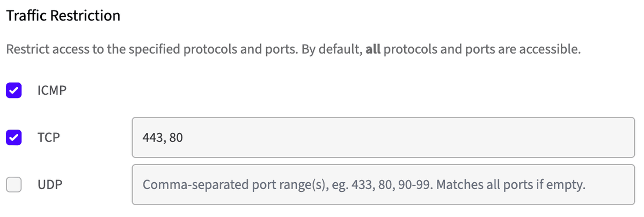Image resolution: width=644 pixels, height=217 pixels.
Task: Focus the UDP port range field
Action: pos(383,185)
